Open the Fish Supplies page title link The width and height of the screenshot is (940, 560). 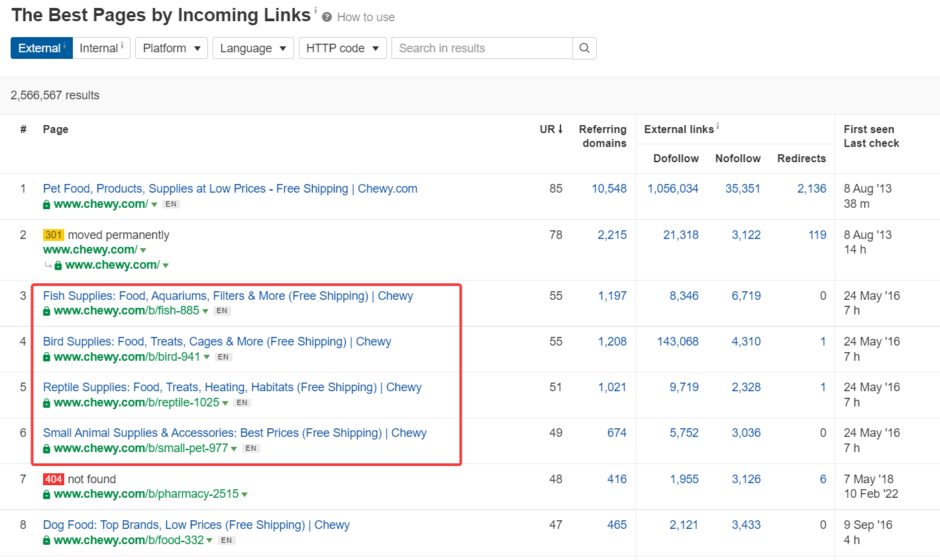pos(228,296)
